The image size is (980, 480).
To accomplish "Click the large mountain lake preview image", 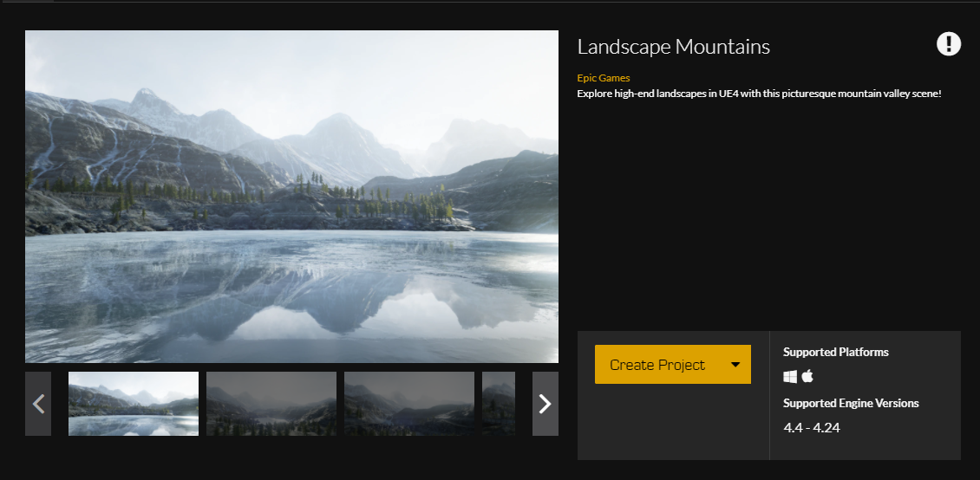I will 292,197.
